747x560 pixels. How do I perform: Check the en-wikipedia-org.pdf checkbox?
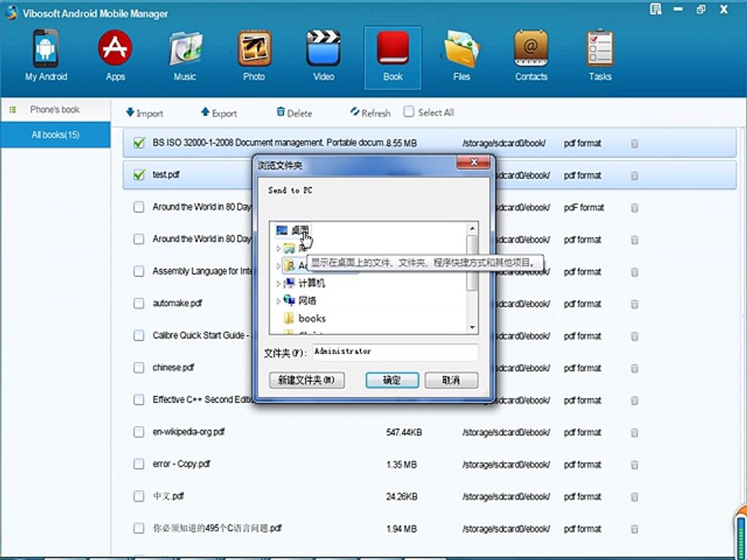tap(139, 432)
